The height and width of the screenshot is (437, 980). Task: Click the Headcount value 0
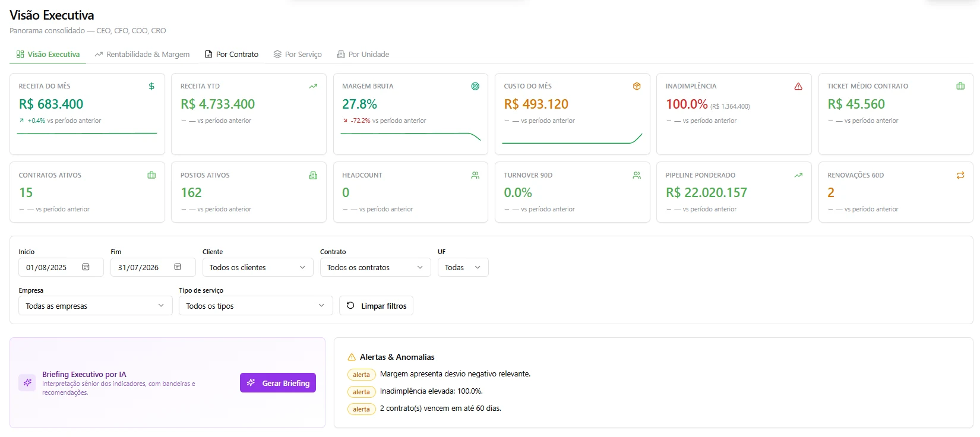pos(346,192)
